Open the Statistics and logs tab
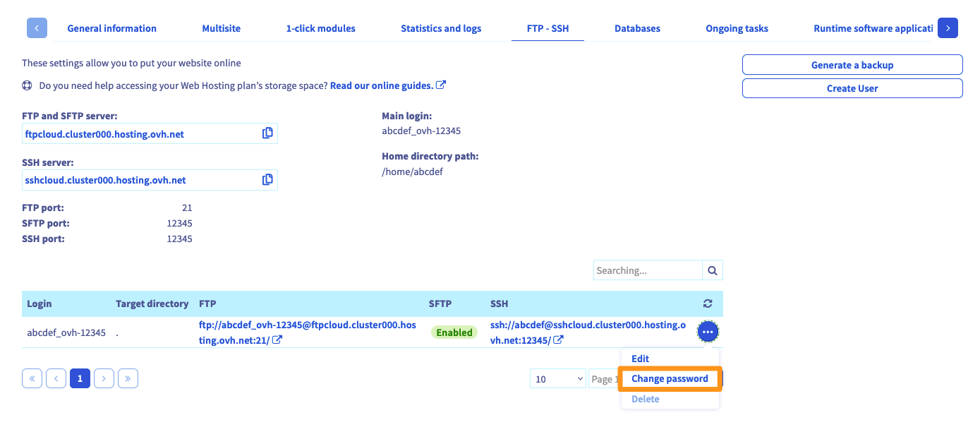Image resolution: width=980 pixels, height=432 pixels. 441,29
